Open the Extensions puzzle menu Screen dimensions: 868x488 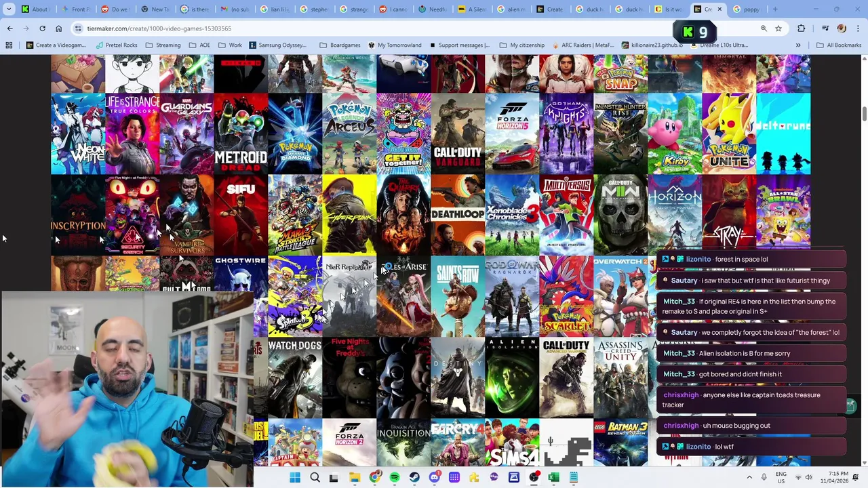click(x=802, y=28)
